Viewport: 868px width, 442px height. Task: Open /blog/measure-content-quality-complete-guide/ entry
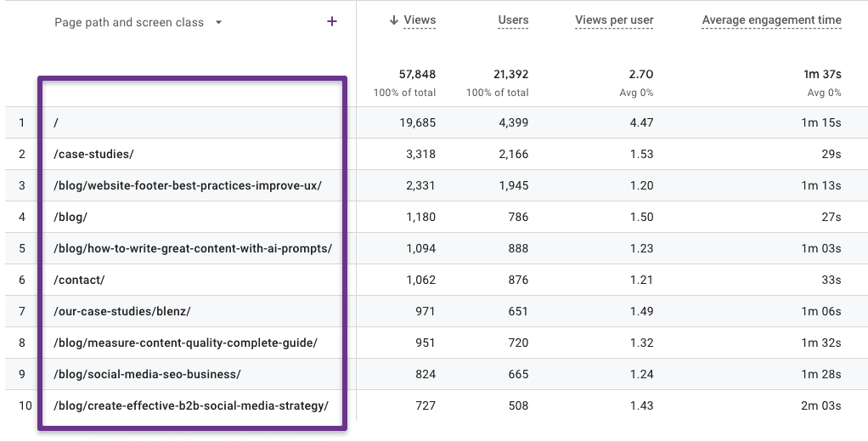[185, 343]
